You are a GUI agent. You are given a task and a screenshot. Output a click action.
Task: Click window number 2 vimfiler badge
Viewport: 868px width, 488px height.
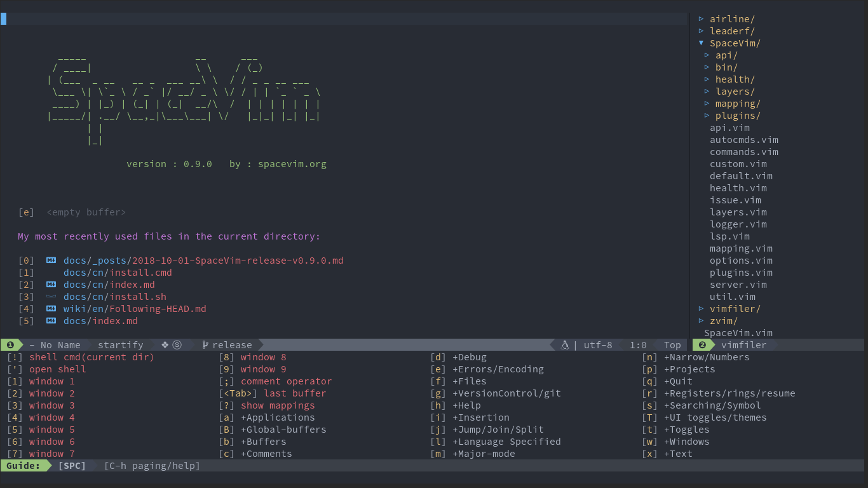(x=703, y=345)
